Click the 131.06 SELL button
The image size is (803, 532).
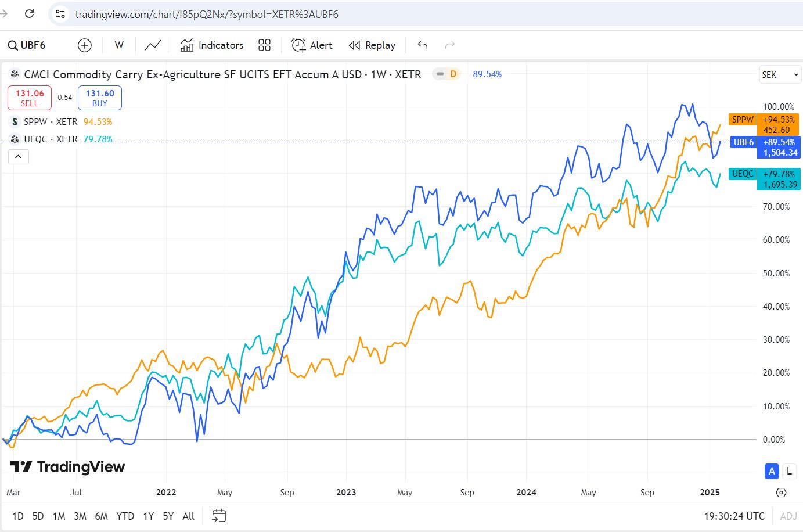click(30, 98)
